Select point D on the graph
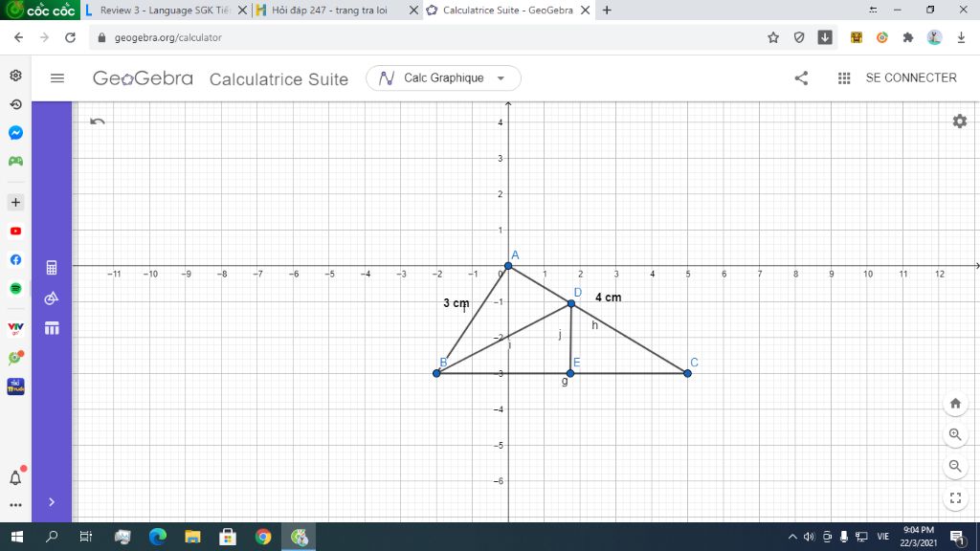980x551 pixels. tap(571, 303)
